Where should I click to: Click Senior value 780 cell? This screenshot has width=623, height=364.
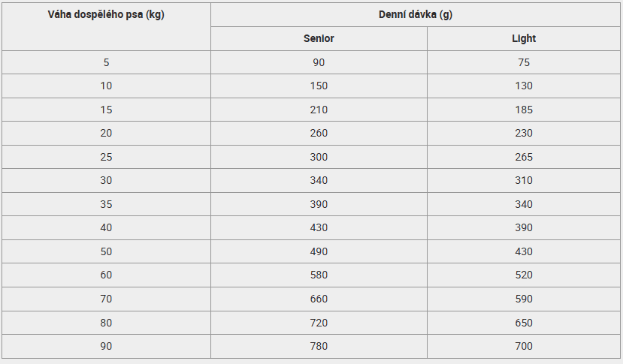coord(319,346)
